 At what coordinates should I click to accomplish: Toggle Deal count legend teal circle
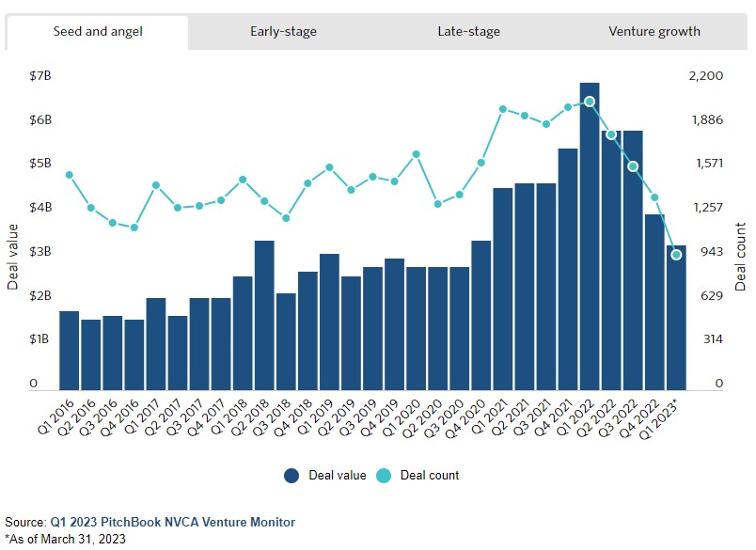pos(384,476)
